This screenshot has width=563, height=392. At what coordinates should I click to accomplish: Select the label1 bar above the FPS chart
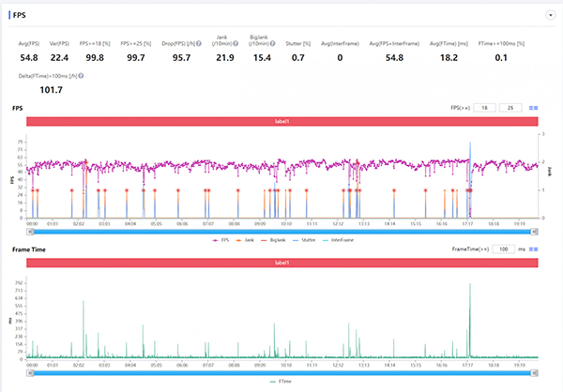click(281, 121)
